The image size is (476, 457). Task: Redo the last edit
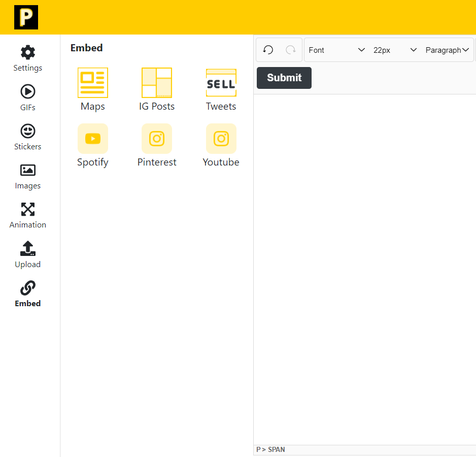coord(290,50)
